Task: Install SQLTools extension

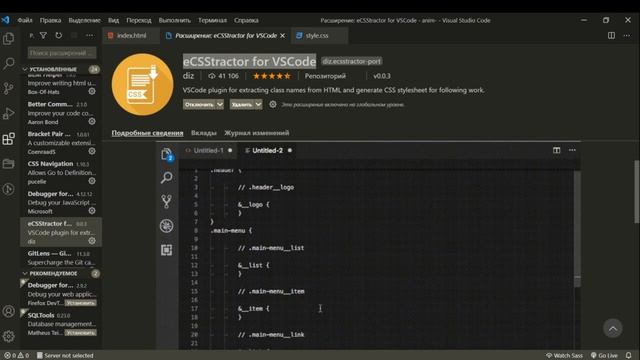Action: 80,333
